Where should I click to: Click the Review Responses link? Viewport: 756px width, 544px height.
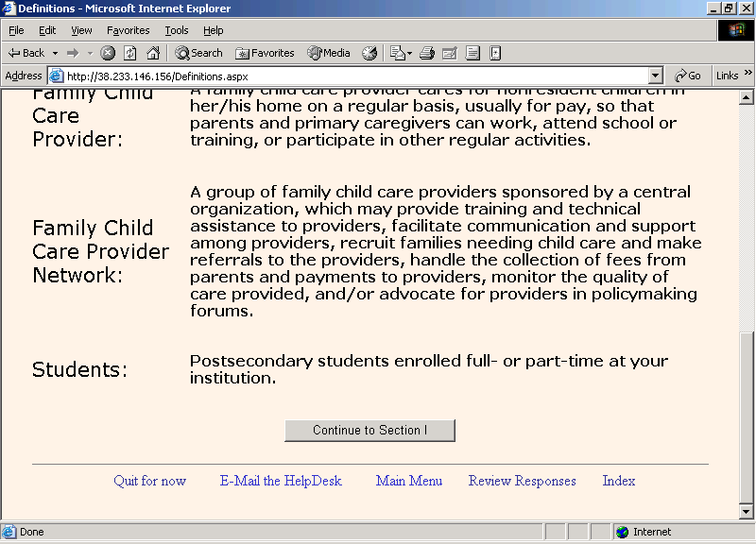click(x=522, y=481)
